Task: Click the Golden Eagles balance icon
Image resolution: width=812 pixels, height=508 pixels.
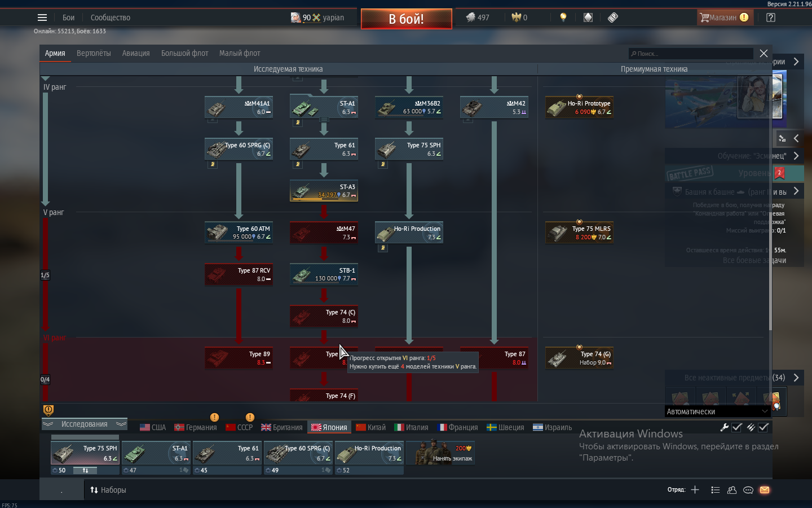Action: tap(516, 17)
